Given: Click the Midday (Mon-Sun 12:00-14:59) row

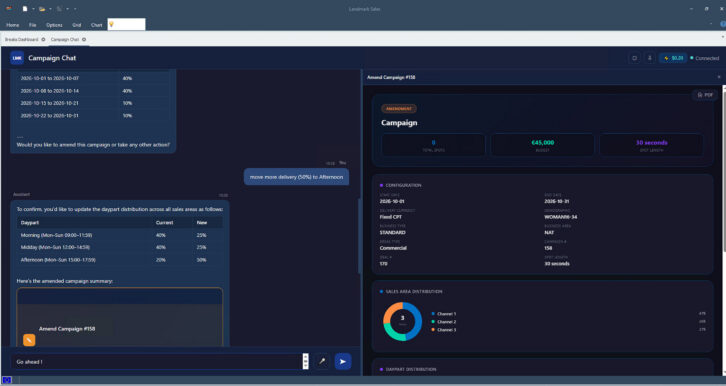Looking at the screenshot, I should coord(119,247).
